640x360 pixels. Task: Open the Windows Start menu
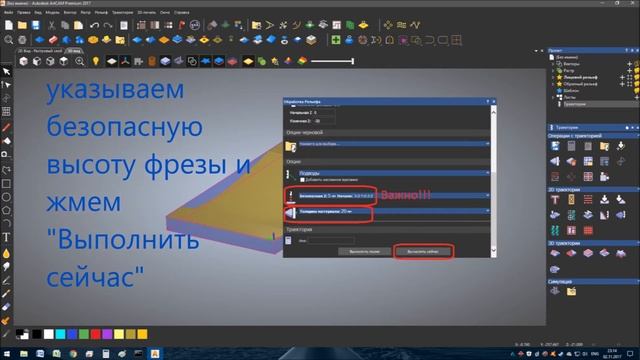click(7, 354)
